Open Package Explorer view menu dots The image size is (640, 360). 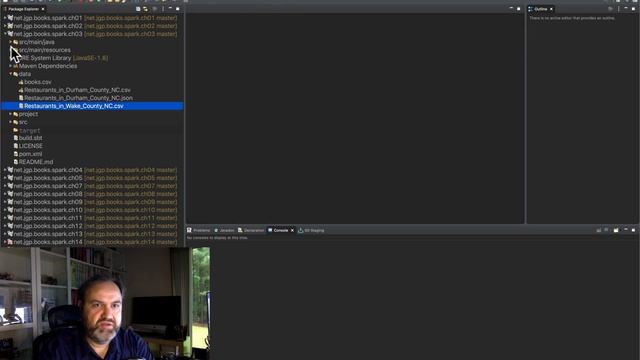(163, 9)
